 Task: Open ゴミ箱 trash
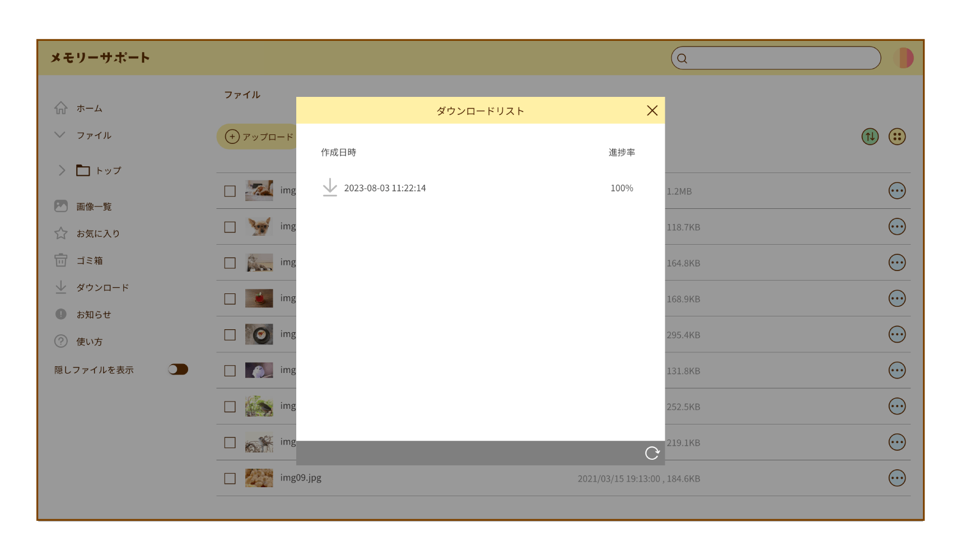pos(90,260)
